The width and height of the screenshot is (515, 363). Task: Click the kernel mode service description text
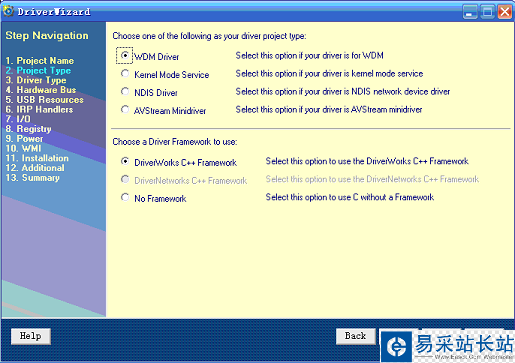coord(329,73)
